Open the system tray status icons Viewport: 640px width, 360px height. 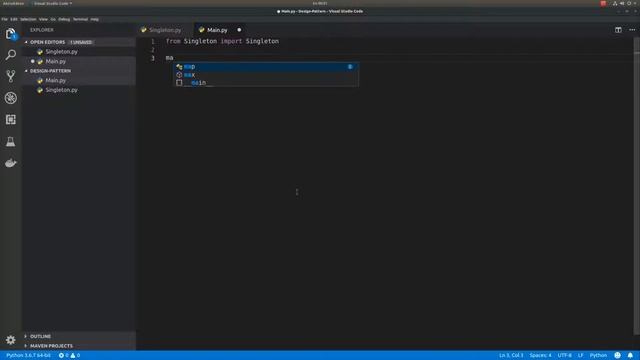pos(625,3)
